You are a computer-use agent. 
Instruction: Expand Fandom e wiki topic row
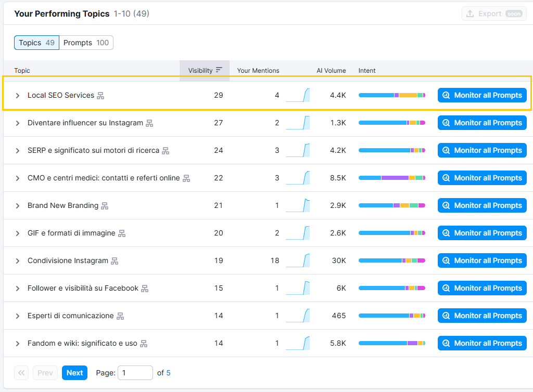click(x=18, y=344)
